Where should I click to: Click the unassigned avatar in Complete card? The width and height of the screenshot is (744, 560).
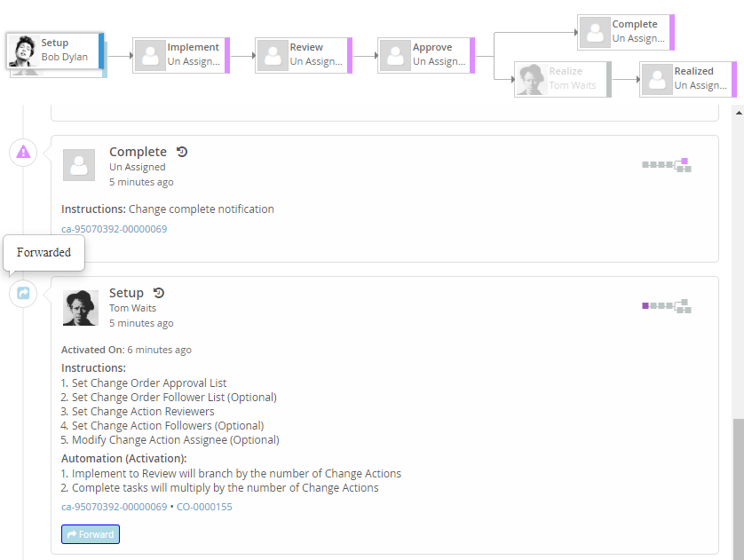79,166
